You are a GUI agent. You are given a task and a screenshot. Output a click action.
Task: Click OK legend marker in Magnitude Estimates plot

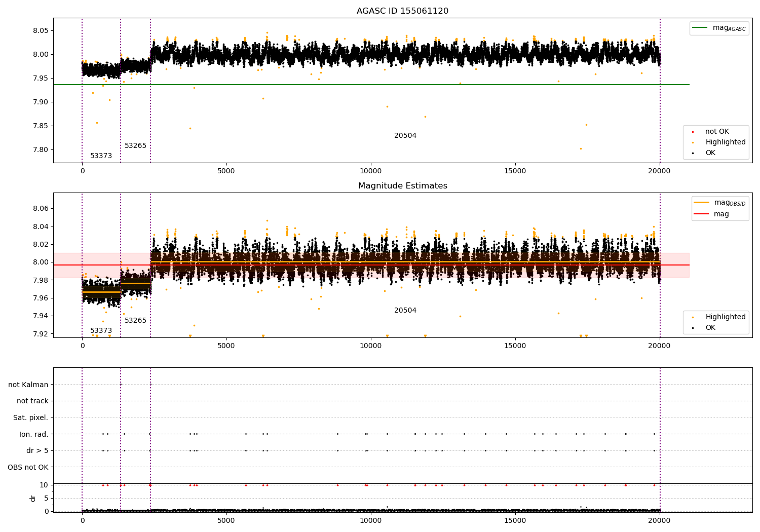coord(693,328)
